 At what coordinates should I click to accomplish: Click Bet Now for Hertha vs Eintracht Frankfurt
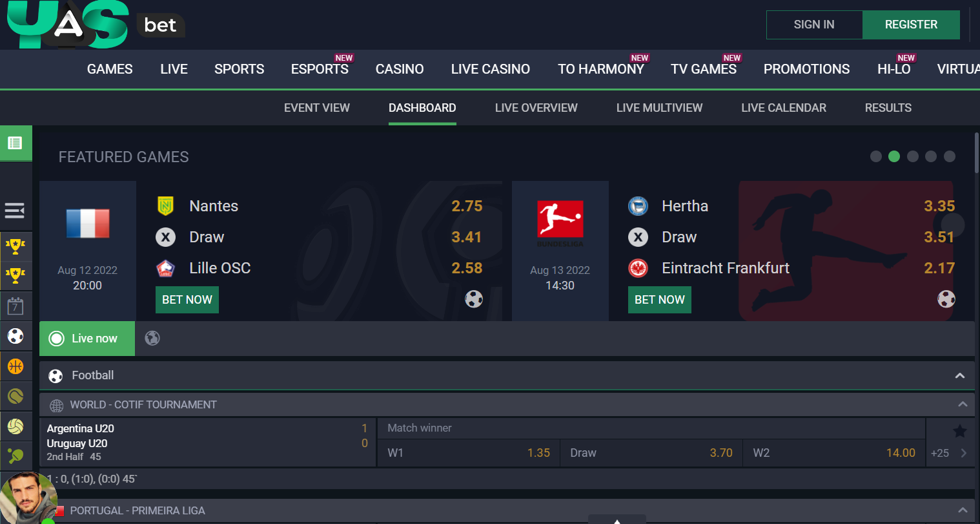click(x=660, y=300)
